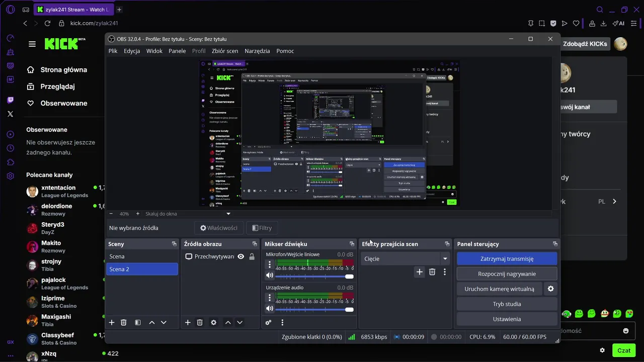Image resolution: width=644 pixels, height=362 pixels.
Task: Expand PL language chevron on Kick page
Action: click(614, 202)
